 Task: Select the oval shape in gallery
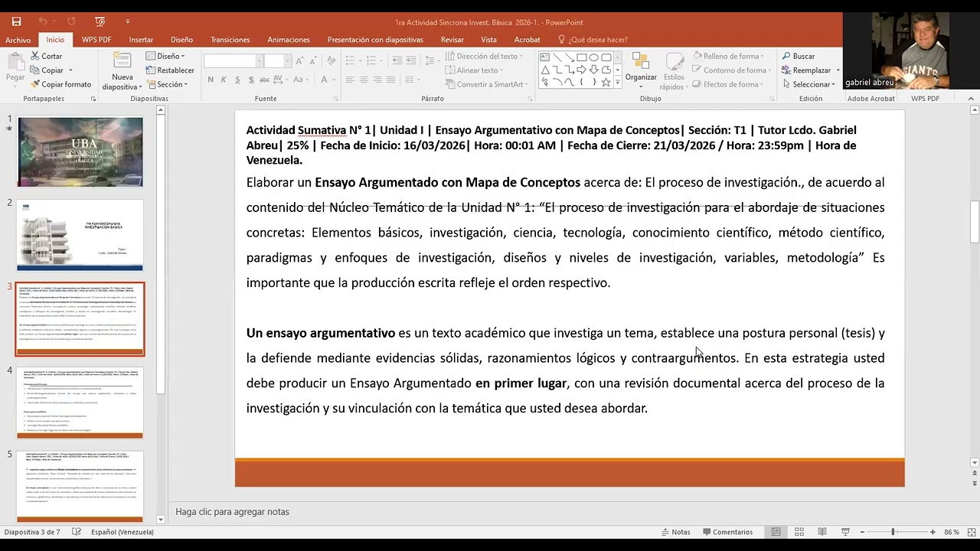[x=594, y=57]
